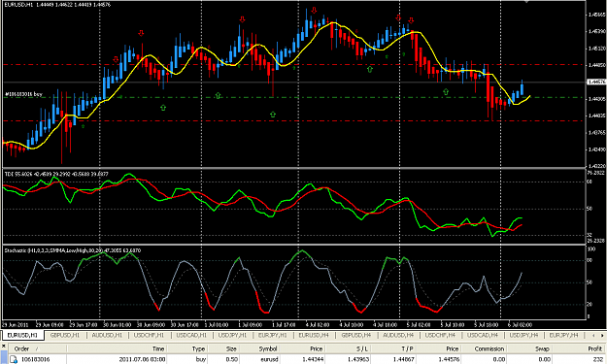
Task: Click the Stochastic indicator label
Action: pyautogui.click(x=73, y=250)
